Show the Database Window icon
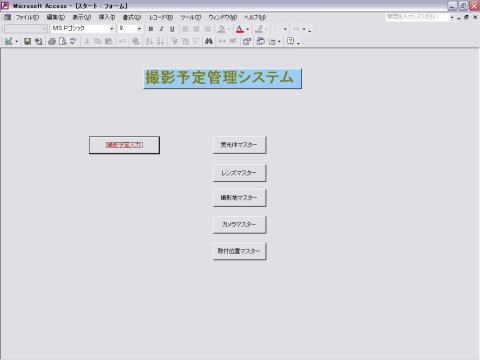 [261, 41]
